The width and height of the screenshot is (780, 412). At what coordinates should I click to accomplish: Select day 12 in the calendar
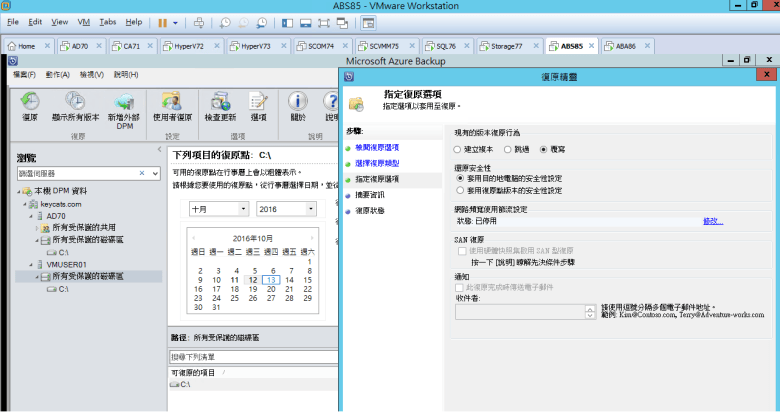coord(253,282)
